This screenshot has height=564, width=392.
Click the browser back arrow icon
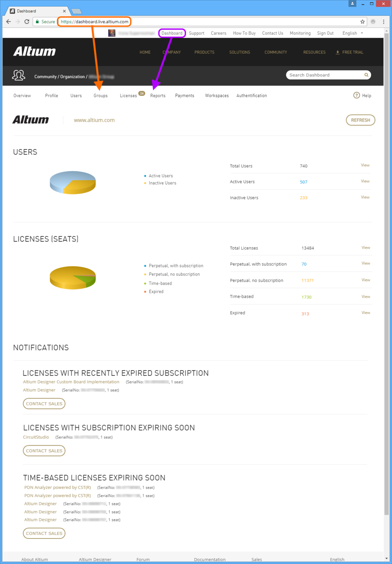[x=8, y=22]
